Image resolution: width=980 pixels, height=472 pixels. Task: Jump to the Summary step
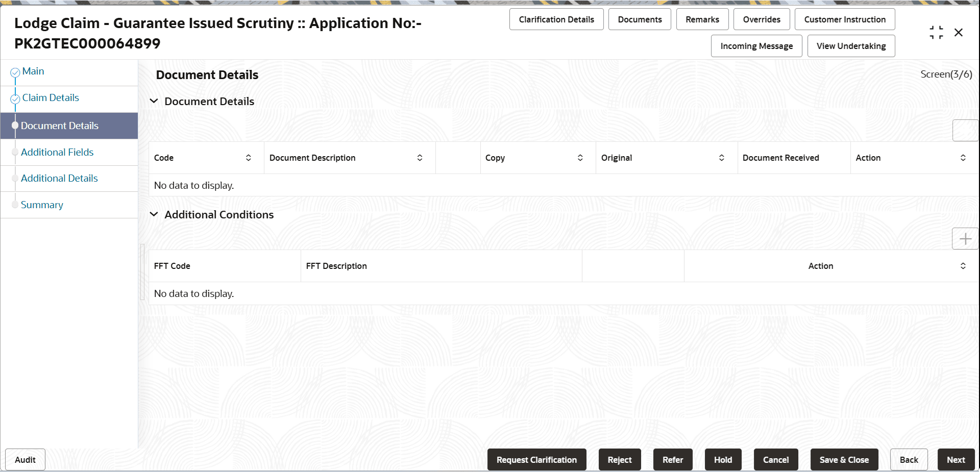(42, 205)
